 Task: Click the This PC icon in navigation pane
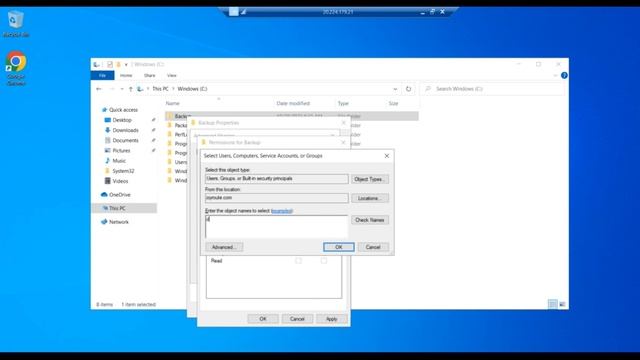[x=104, y=208]
